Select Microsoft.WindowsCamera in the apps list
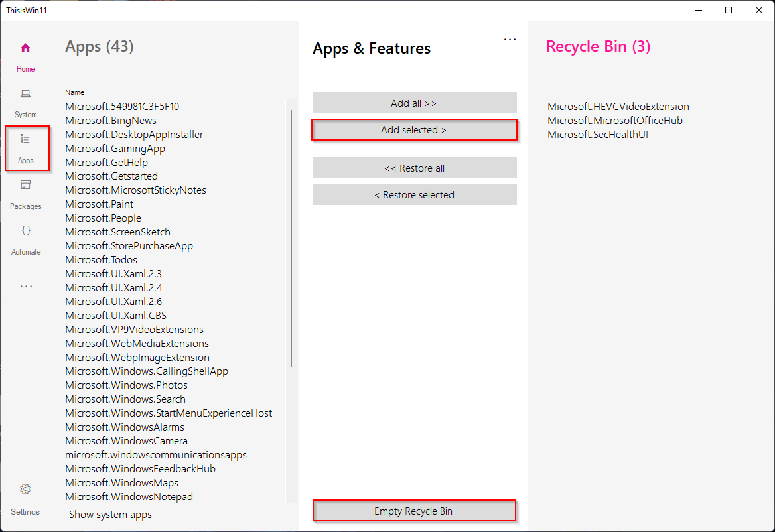 point(126,440)
